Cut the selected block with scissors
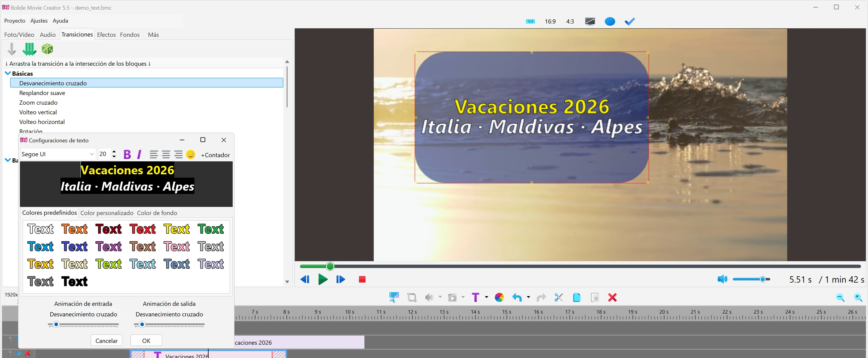The width and height of the screenshot is (868, 358). click(x=559, y=297)
